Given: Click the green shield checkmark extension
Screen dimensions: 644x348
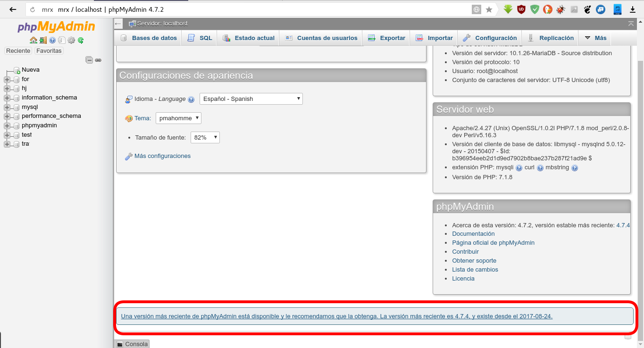Looking at the screenshot, I should [535, 9].
